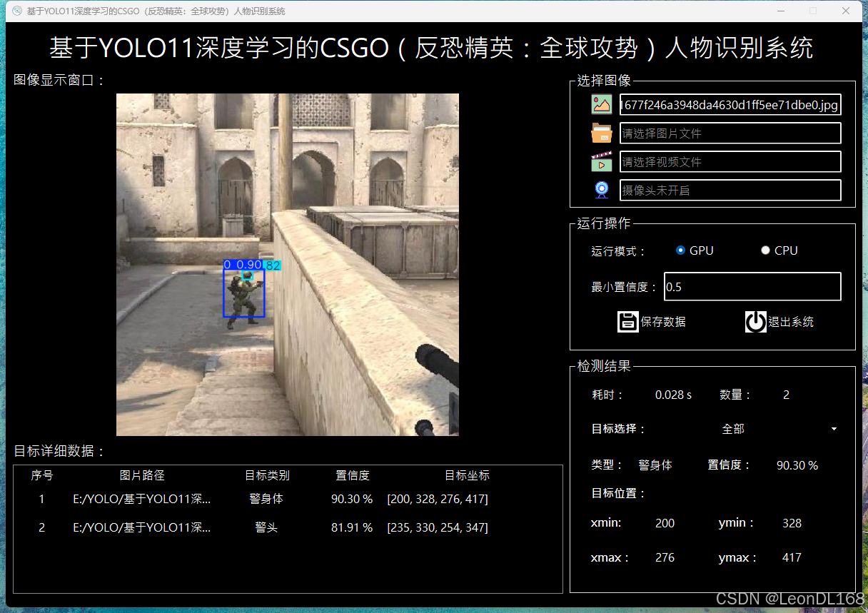This screenshot has width=868, height=613.
Task: Click the 最小置信度 field with 0.5
Action: (752, 286)
